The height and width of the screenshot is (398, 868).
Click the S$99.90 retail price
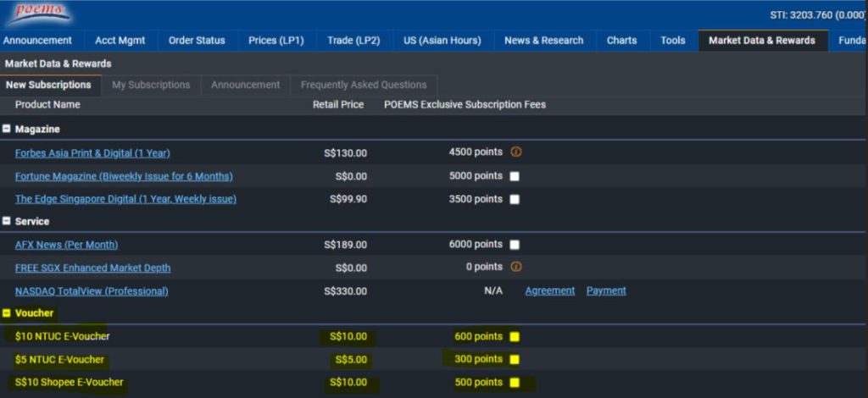pos(348,199)
